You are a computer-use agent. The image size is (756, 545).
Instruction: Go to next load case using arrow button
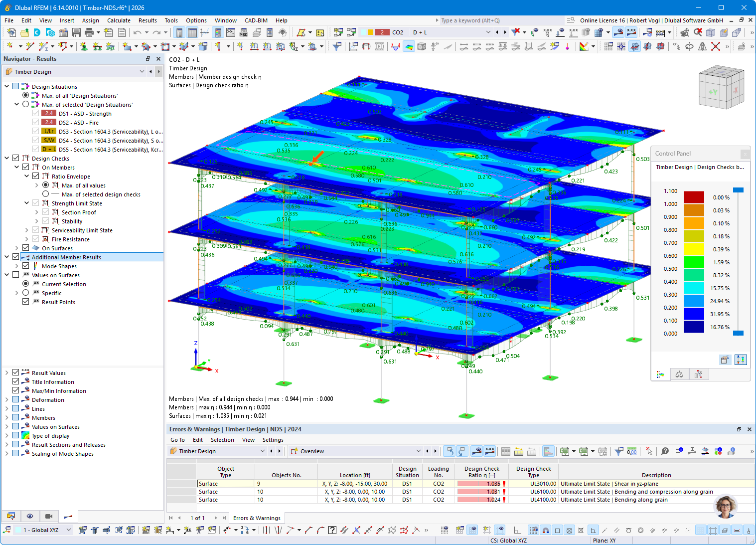pos(505,32)
